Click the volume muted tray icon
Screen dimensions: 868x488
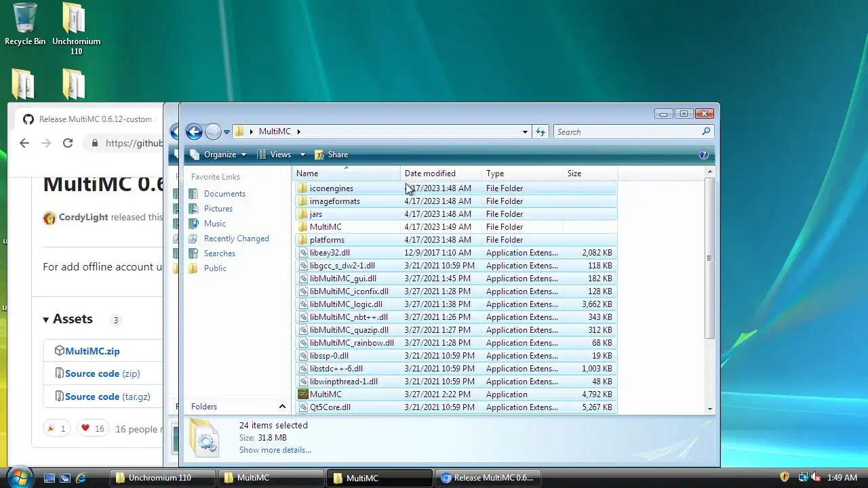[x=816, y=478]
